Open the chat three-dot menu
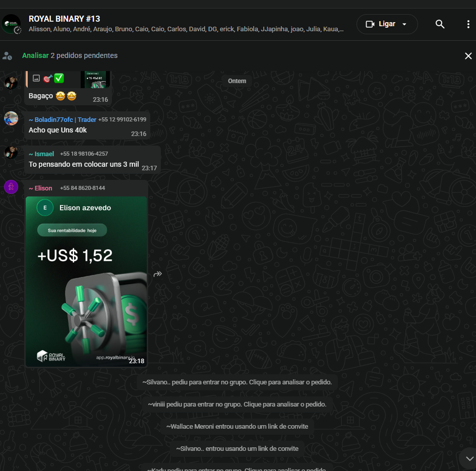476x471 pixels. pos(468,24)
